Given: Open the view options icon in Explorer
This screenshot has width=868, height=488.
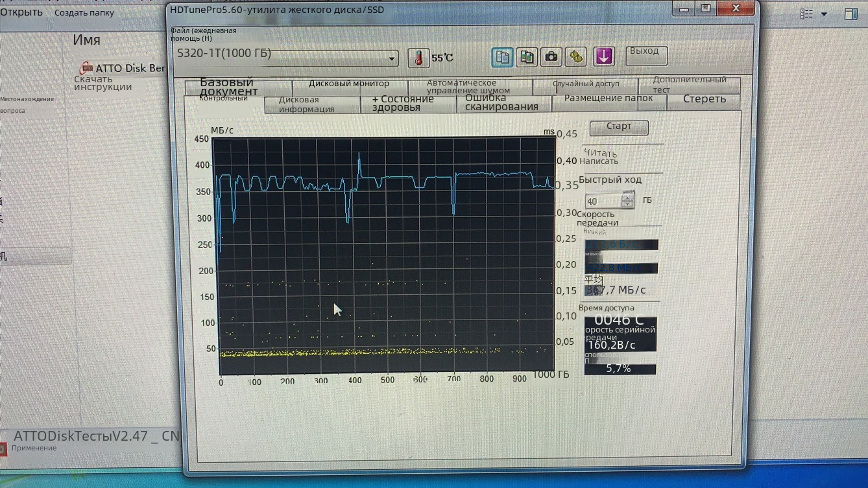Looking at the screenshot, I should pos(806,14).
